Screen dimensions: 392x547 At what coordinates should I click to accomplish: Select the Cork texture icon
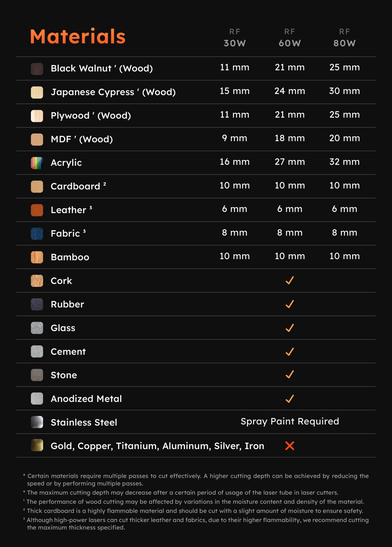pos(37,281)
